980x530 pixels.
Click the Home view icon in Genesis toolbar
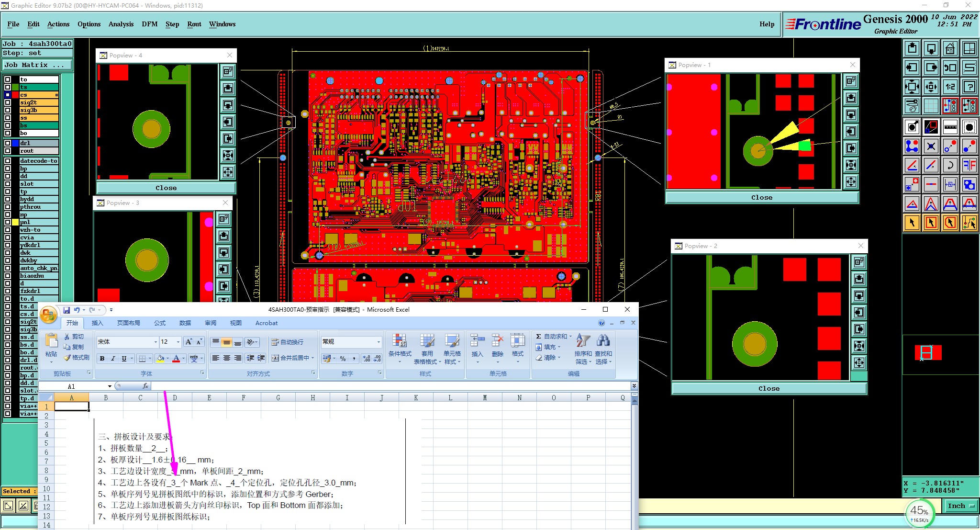click(950, 48)
